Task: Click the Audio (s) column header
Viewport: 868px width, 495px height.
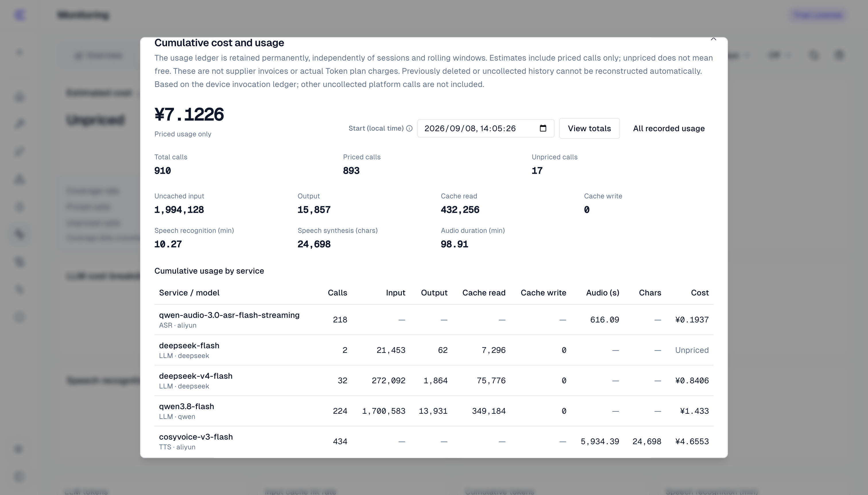Action: [x=602, y=293]
